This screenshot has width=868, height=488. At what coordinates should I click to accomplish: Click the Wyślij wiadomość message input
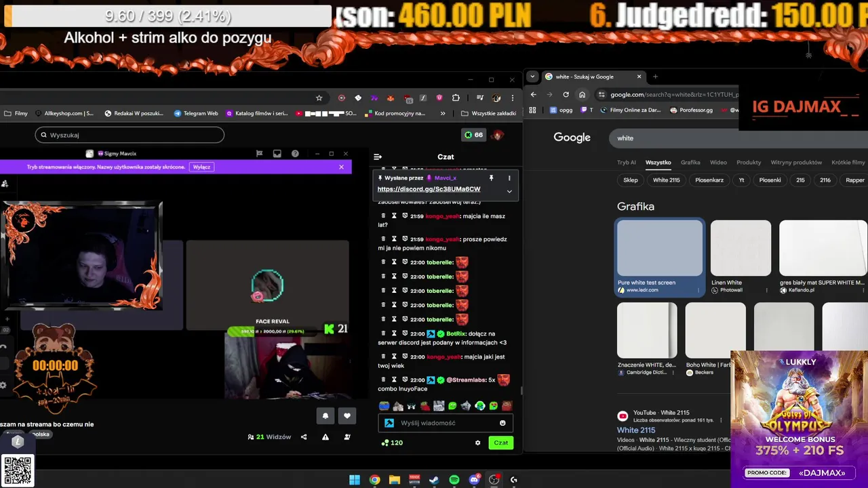coord(445,423)
